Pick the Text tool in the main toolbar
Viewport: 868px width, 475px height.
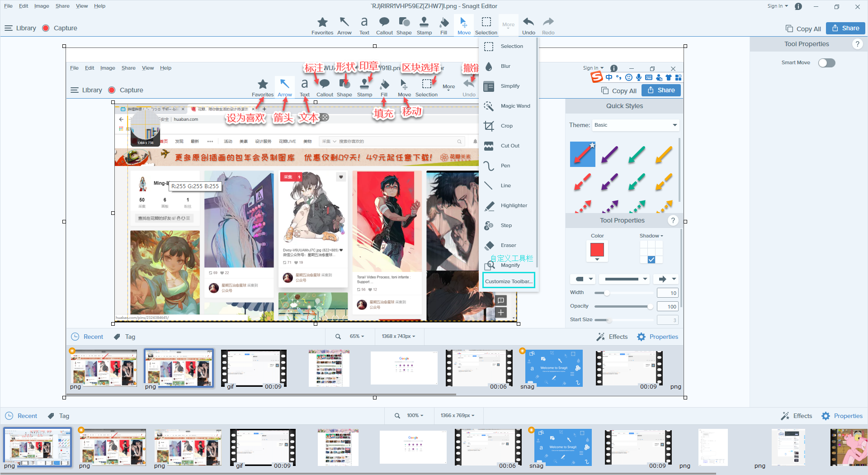click(364, 26)
